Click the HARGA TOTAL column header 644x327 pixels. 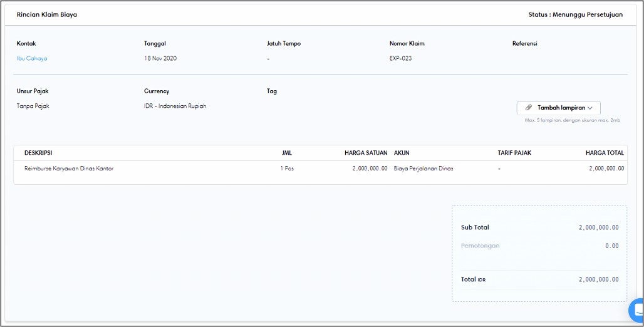point(605,153)
